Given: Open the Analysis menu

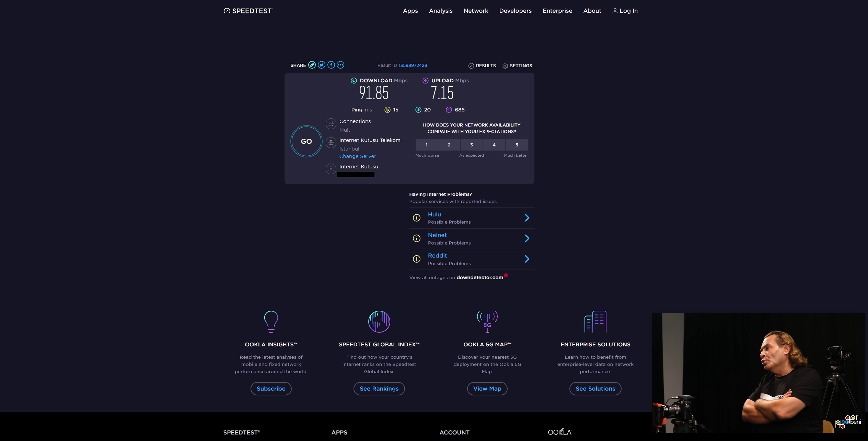Looking at the screenshot, I should (x=441, y=11).
